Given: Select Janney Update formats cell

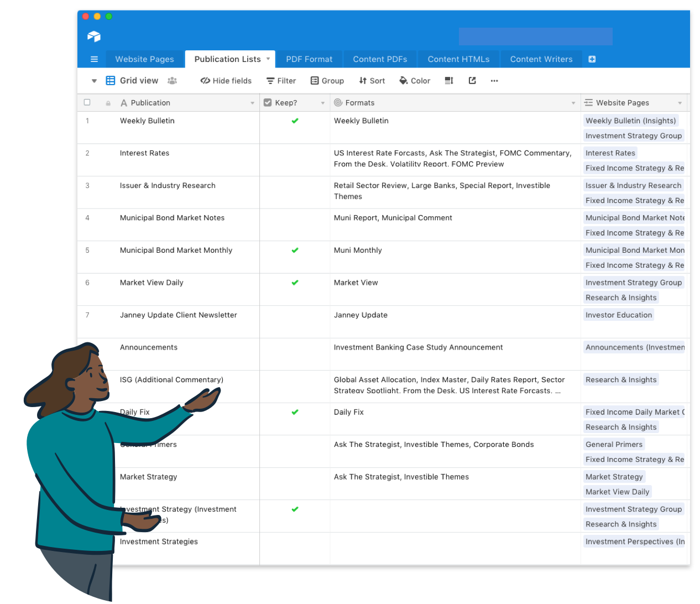Looking at the screenshot, I should [455, 322].
